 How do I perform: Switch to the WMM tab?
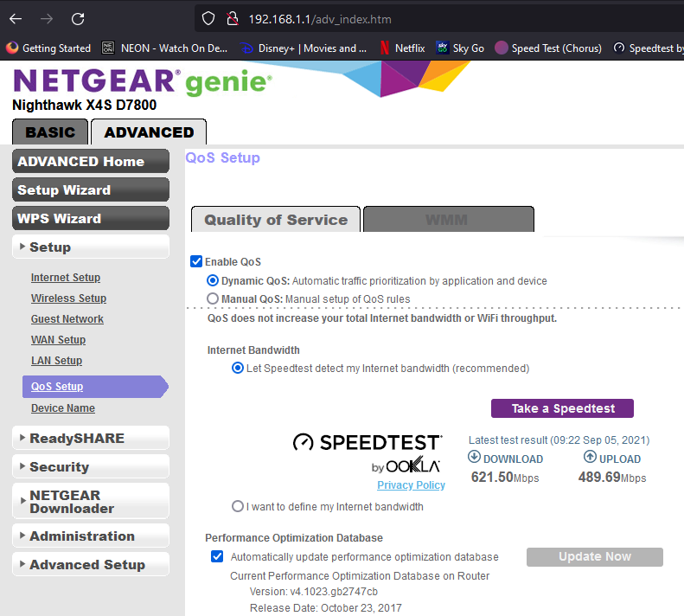pos(449,220)
